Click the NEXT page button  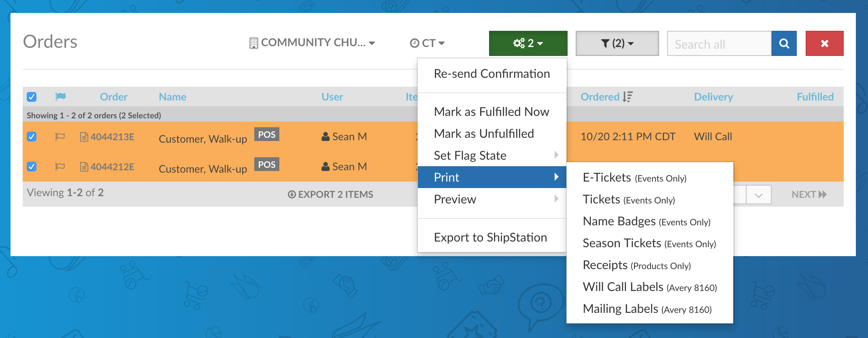click(808, 195)
